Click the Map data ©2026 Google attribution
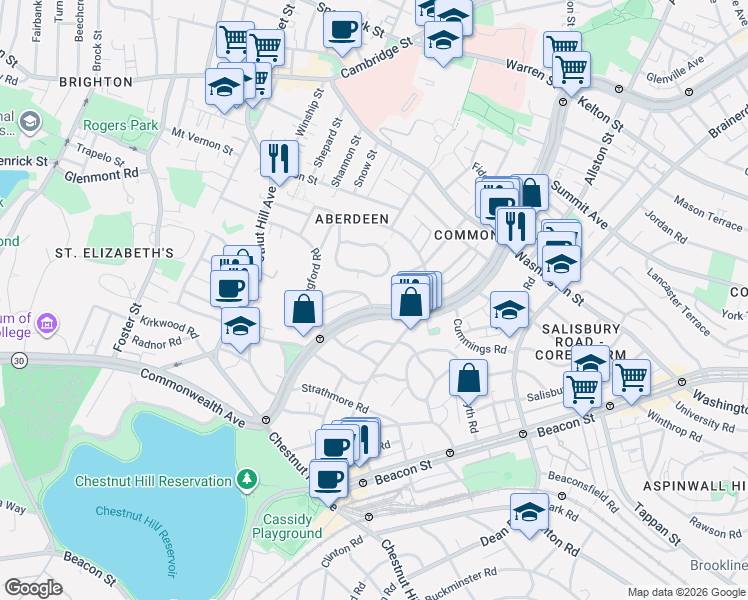The image size is (748, 600). (x=686, y=592)
